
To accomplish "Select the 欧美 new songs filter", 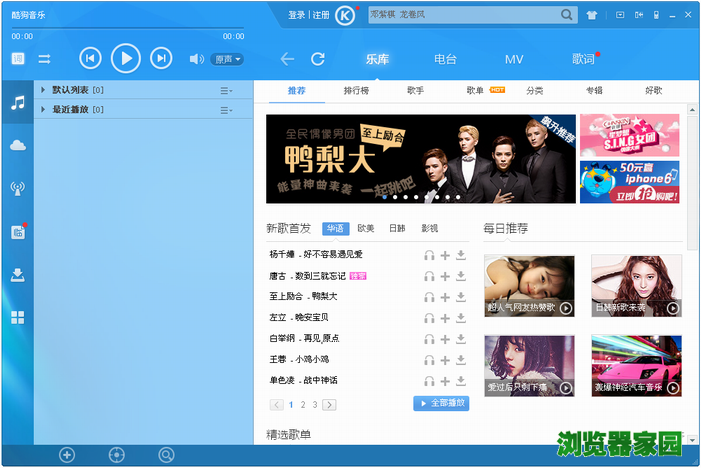I will tap(366, 228).
